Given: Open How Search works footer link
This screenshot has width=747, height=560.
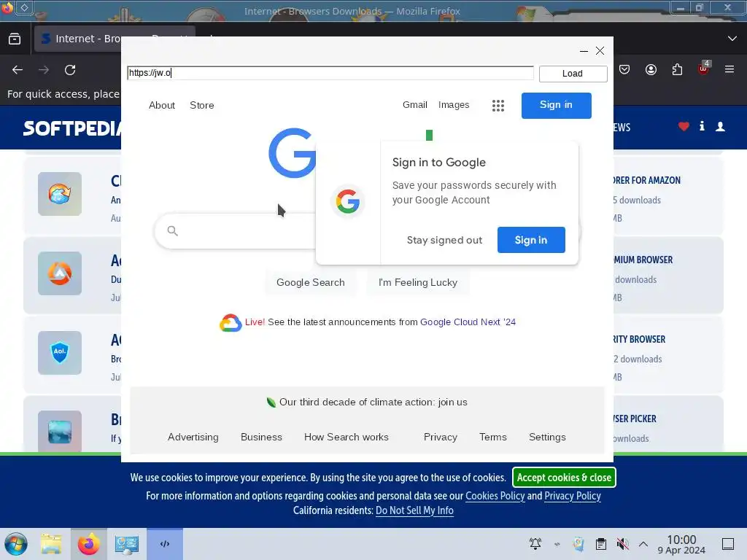Looking at the screenshot, I should pos(347,437).
